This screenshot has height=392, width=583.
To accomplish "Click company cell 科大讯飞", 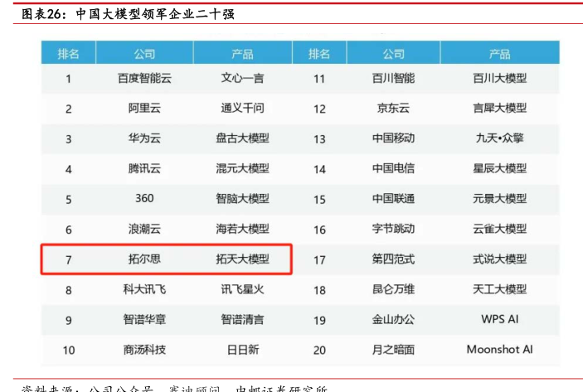I will pos(144,289).
